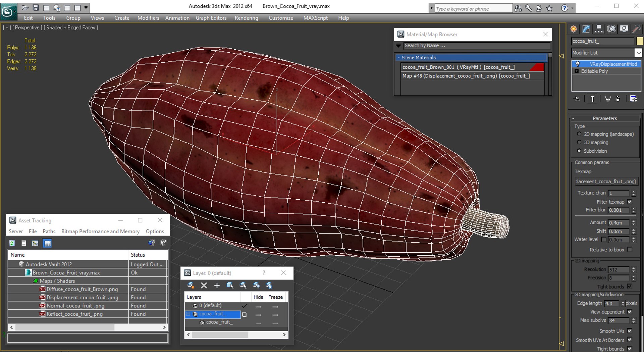The height and width of the screenshot is (352, 644).
Task: Collapse the cocoa_fruit_ layer tree node
Action: [x=188, y=314]
